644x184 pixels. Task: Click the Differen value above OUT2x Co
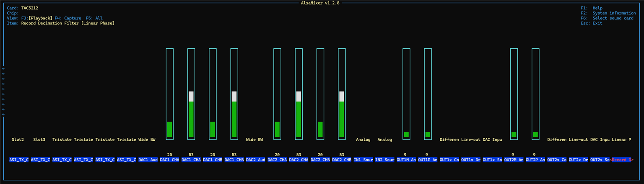557,139
